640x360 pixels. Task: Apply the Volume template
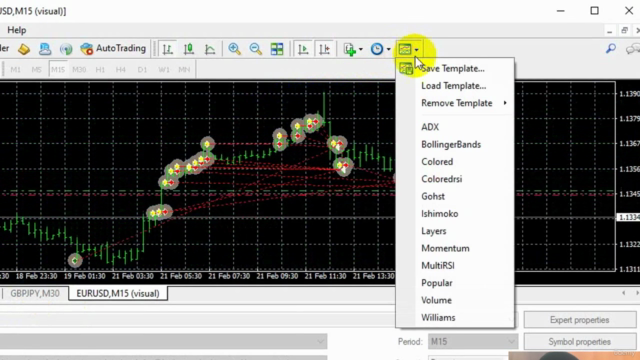click(455, 300)
